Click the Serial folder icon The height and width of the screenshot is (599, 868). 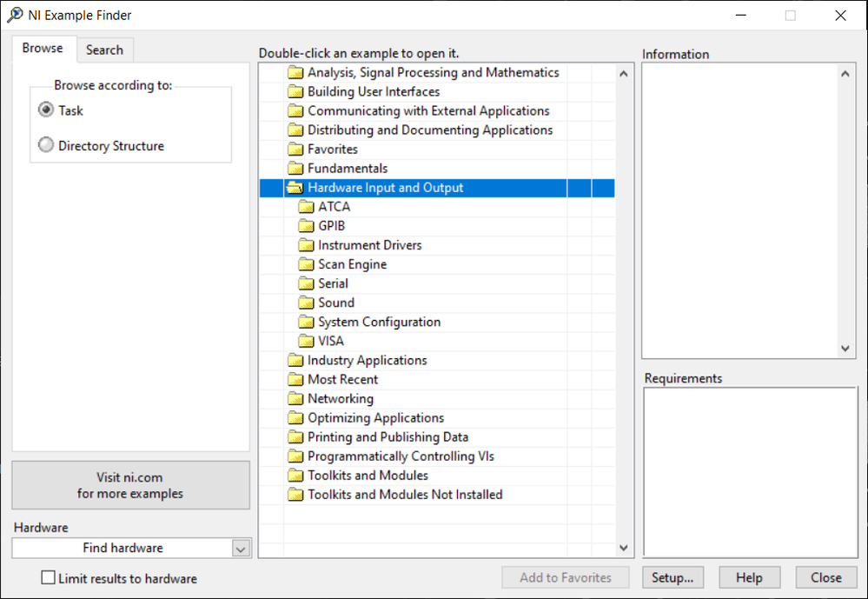[306, 283]
